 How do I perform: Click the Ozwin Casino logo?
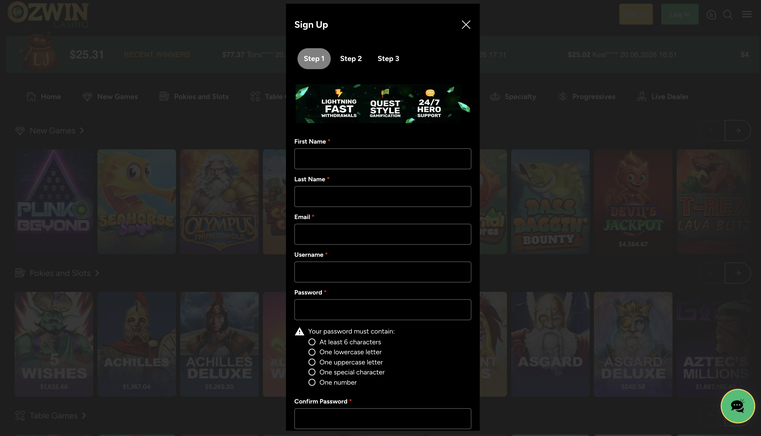point(48,14)
